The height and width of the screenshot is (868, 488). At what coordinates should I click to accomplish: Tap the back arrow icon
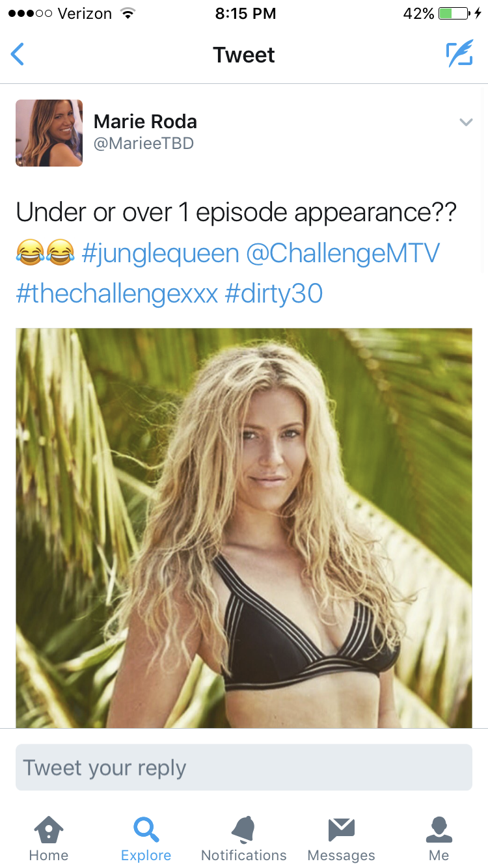pos(18,55)
